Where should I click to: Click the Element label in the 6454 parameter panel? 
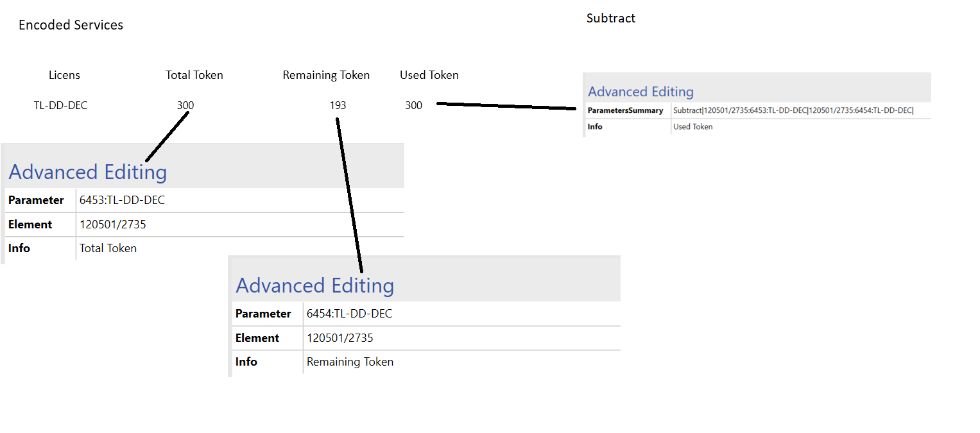click(x=257, y=338)
